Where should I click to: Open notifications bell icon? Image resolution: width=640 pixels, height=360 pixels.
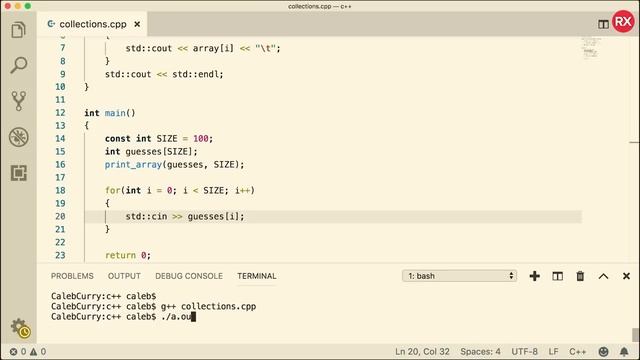[x=624, y=351]
